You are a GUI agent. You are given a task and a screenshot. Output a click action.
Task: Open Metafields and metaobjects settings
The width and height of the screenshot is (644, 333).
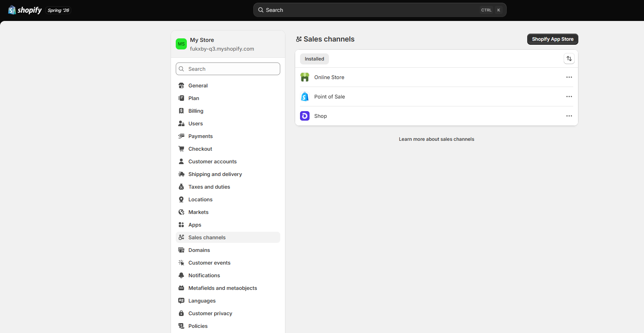point(228,288)
